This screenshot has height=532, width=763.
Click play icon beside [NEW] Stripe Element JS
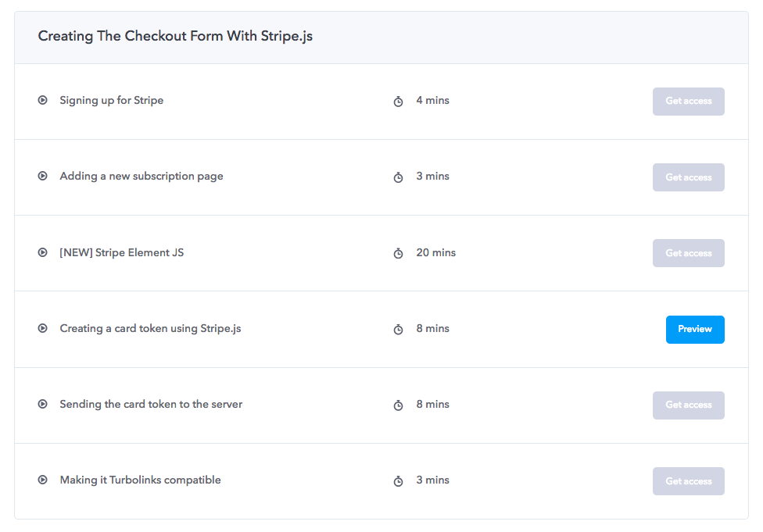click(43, 252)
